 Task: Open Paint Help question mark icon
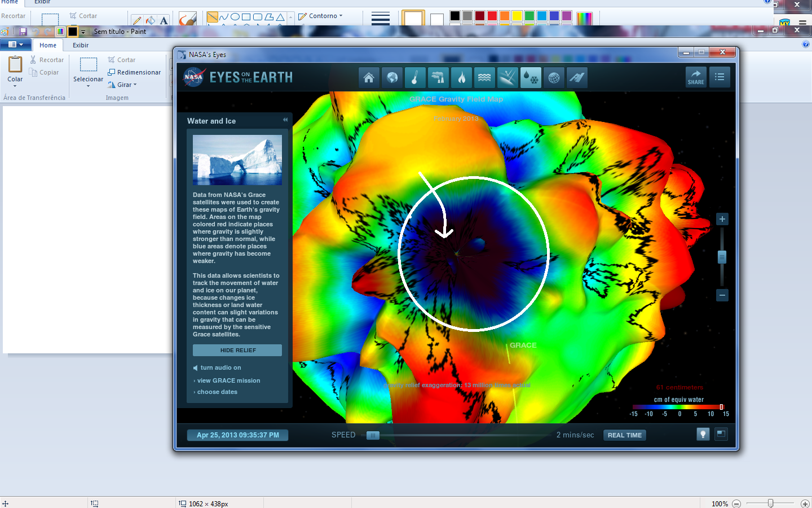(806, 45)
